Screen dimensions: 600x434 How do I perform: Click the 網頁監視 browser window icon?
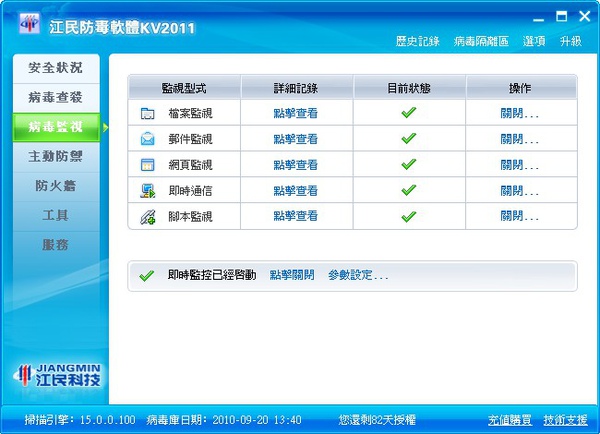click(x=147, y=165)
